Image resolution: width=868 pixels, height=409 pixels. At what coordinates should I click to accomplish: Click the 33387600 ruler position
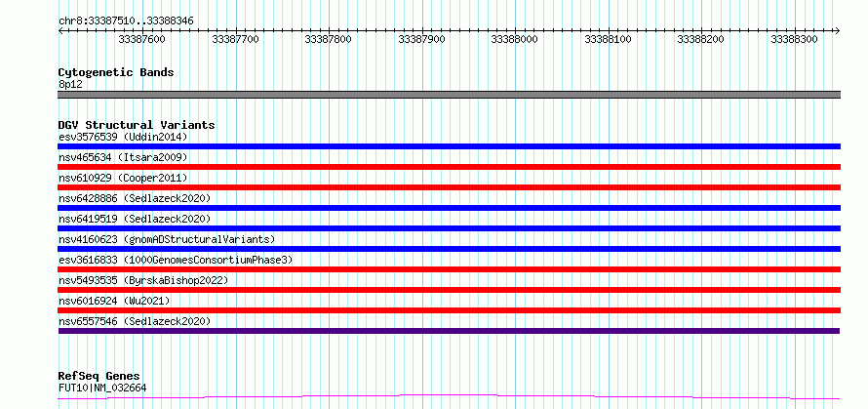[141, 39]
